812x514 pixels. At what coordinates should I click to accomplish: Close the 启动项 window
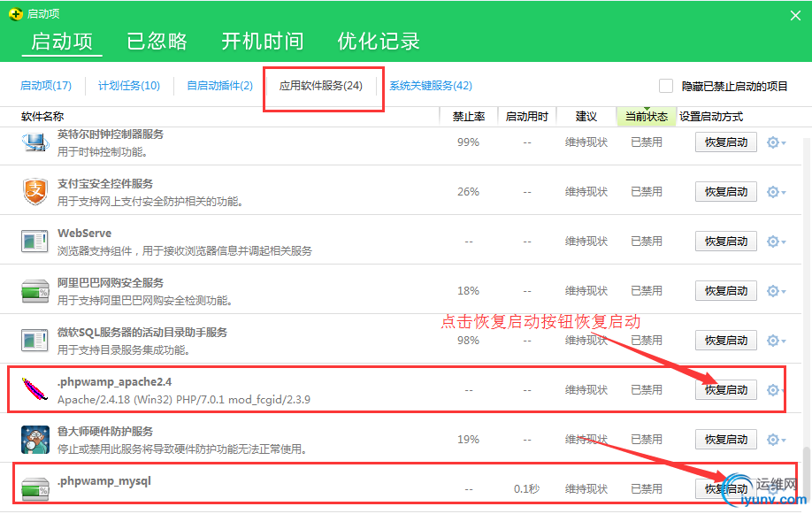click(795, 16)
